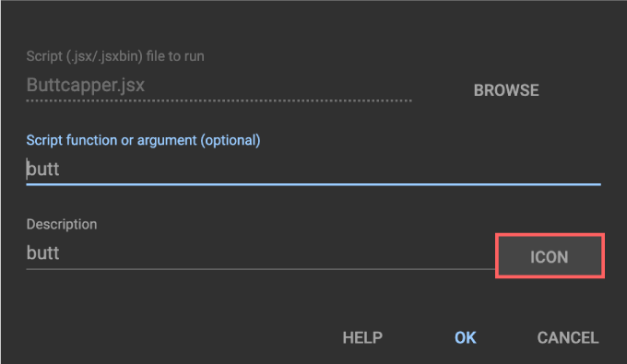Select the Buttcapper.jsx script file field
This screenshot has height=364, width=627.
pos(219,86)
